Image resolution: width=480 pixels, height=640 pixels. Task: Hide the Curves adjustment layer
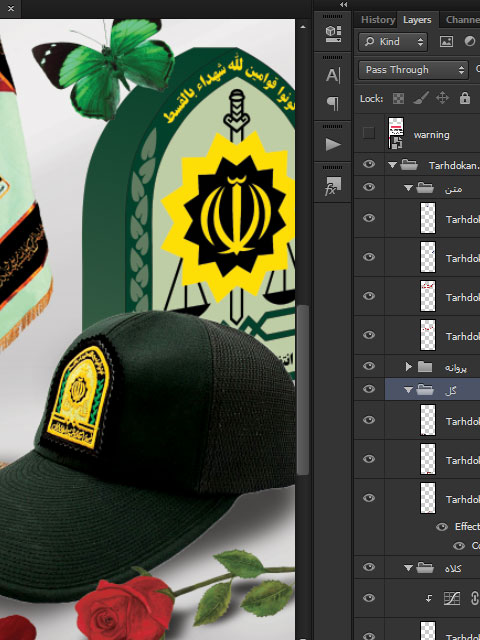tap(369, 598)
